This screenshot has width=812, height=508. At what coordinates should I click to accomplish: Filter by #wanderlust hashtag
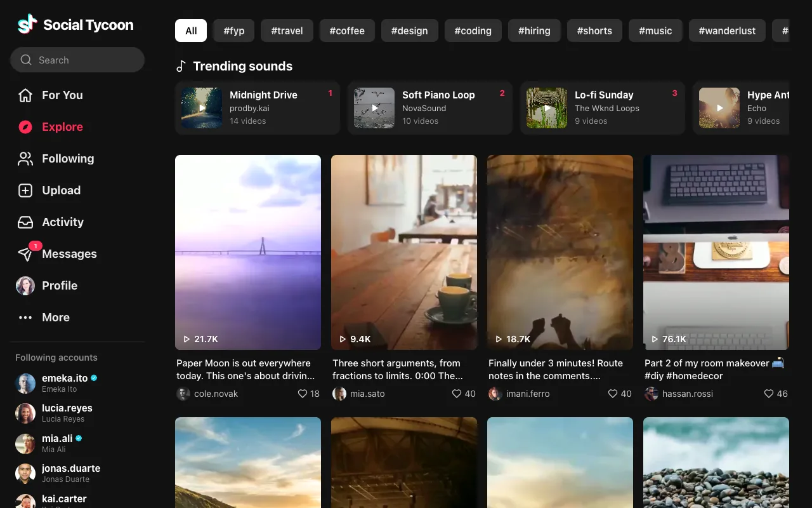(727, 30)
